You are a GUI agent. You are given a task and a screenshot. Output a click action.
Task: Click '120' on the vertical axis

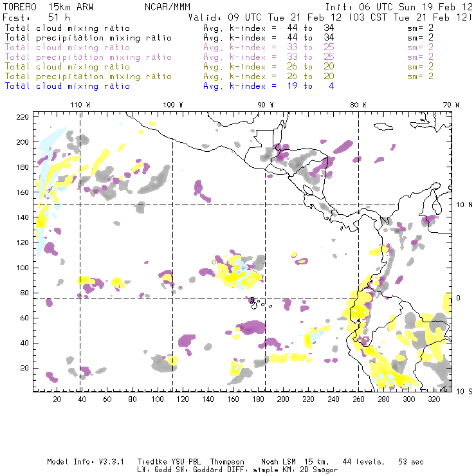(x=23, y=243)
